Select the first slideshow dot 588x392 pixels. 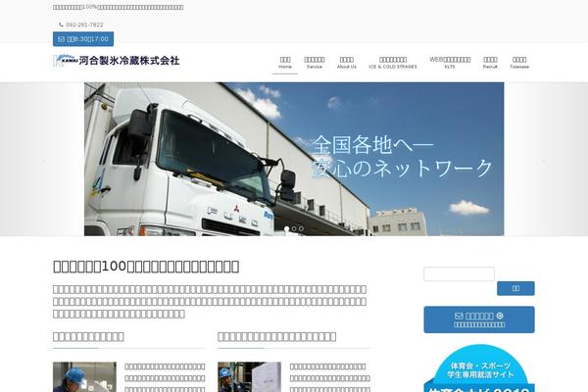point(286,228)
